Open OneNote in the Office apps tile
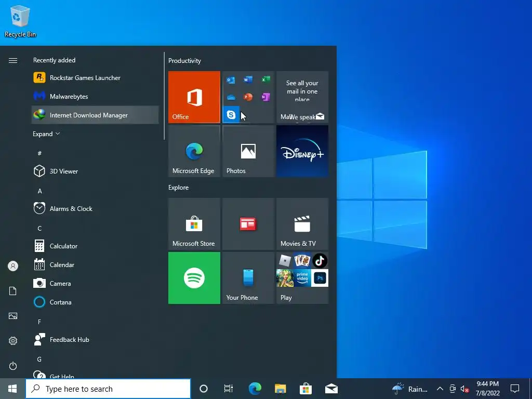Viewport: 532px width, 399px height. coord(265,97)
